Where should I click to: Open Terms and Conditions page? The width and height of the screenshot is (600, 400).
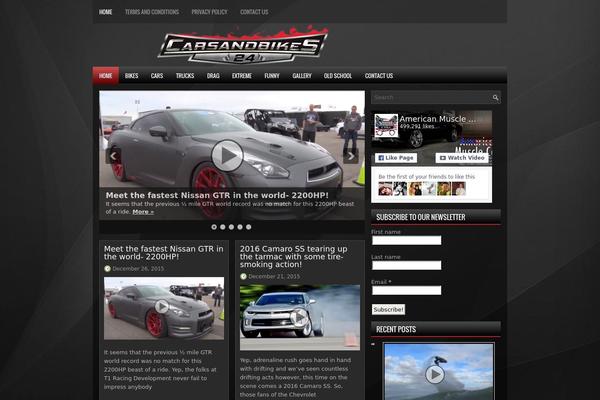152,12
